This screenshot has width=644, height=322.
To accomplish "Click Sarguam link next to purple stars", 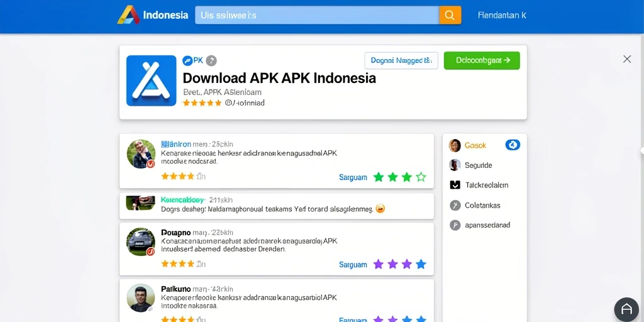I will [353, 265].
